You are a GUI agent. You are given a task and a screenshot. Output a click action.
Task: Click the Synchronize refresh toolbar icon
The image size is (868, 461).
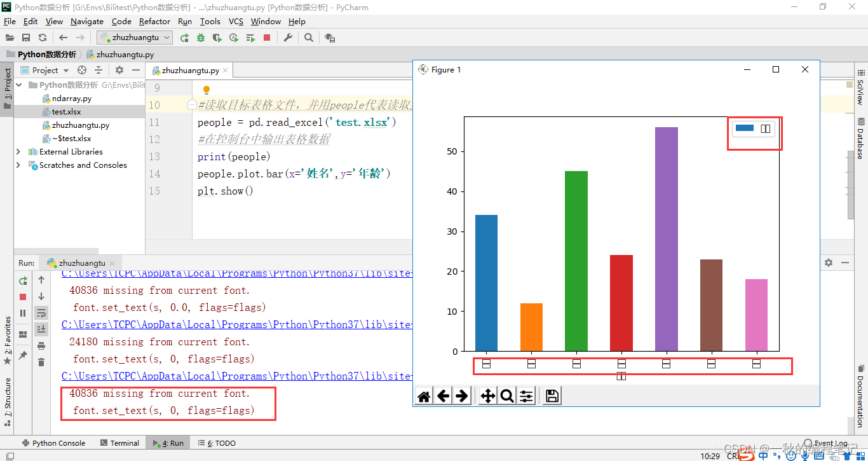pos(43,38)
